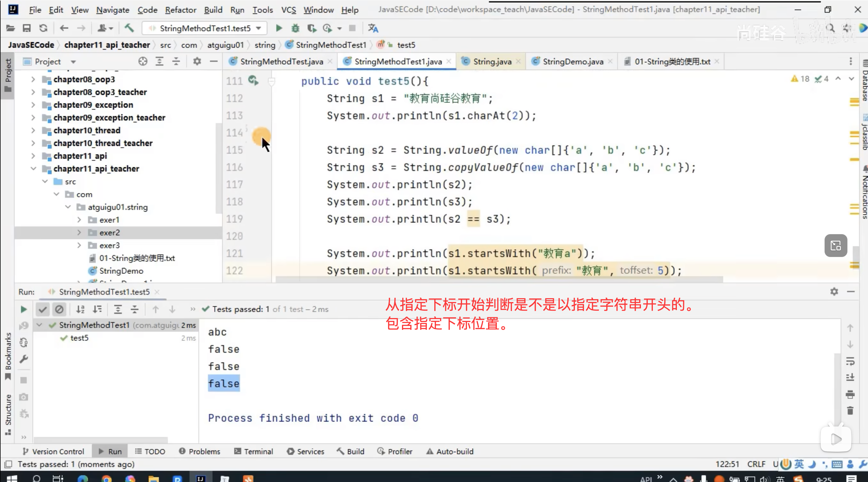Image resolution: width=868 pixels, height=482 pixels.
Task: Toggle Show Passed tests checkmark button
Action: (x=43, y=309)
